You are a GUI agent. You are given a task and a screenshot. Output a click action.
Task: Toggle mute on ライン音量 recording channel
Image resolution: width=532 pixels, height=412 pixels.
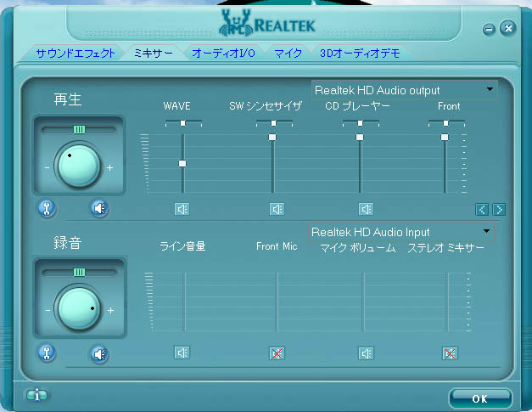point(182,353)
